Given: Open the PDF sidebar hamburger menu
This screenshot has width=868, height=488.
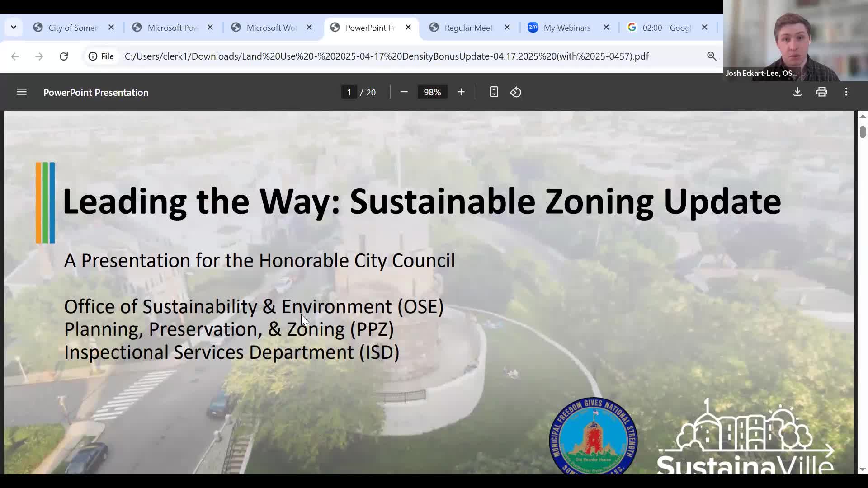Looking at the screenshot, I should (x=22, y=92).
